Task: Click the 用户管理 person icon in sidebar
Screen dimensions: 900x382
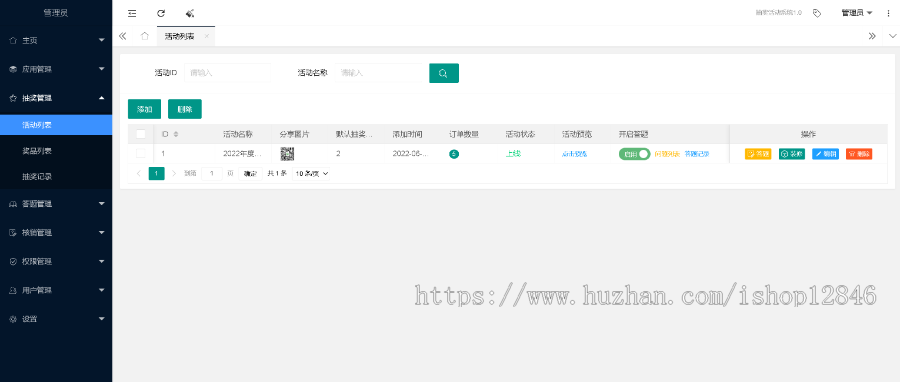Action: (13, 290)
